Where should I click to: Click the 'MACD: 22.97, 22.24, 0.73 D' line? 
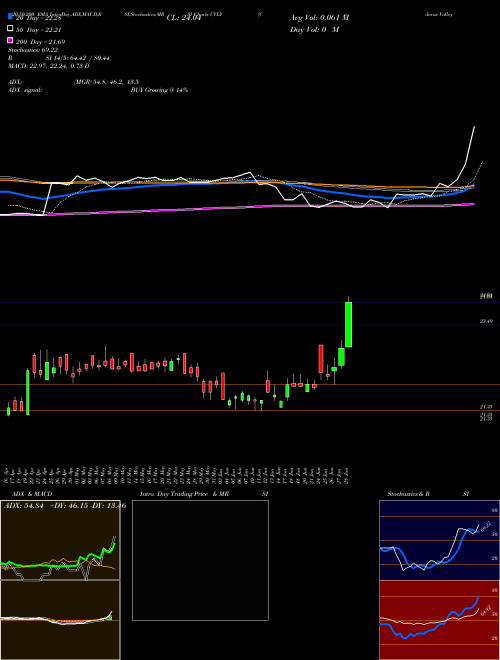coord(49,66)
